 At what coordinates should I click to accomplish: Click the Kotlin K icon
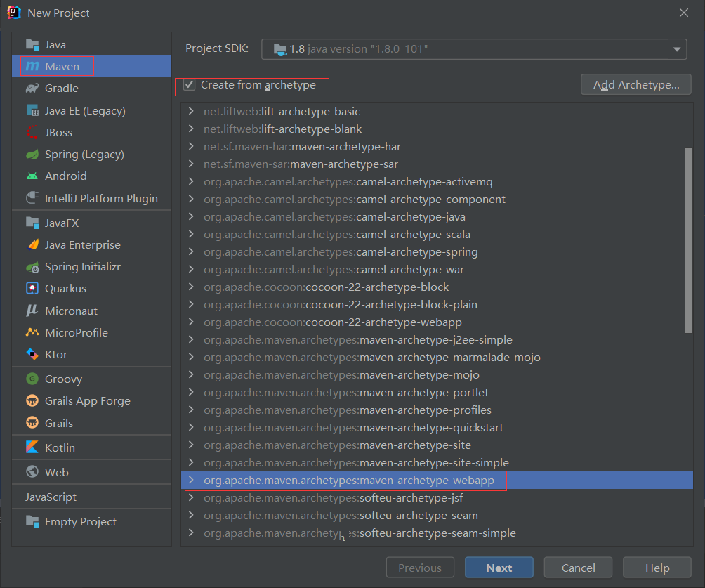32,447
